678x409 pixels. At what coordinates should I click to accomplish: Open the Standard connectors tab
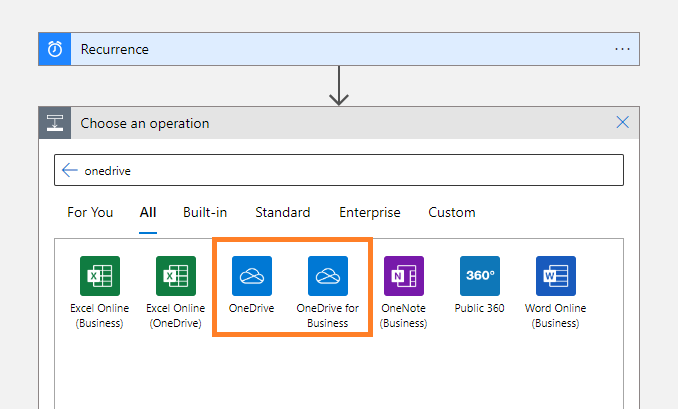[283, 212]
